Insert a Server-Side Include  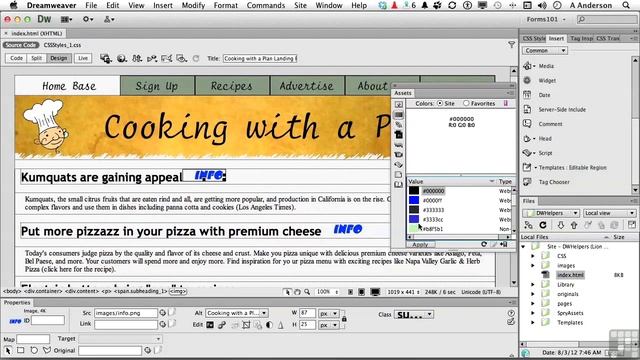click(562, 109)
